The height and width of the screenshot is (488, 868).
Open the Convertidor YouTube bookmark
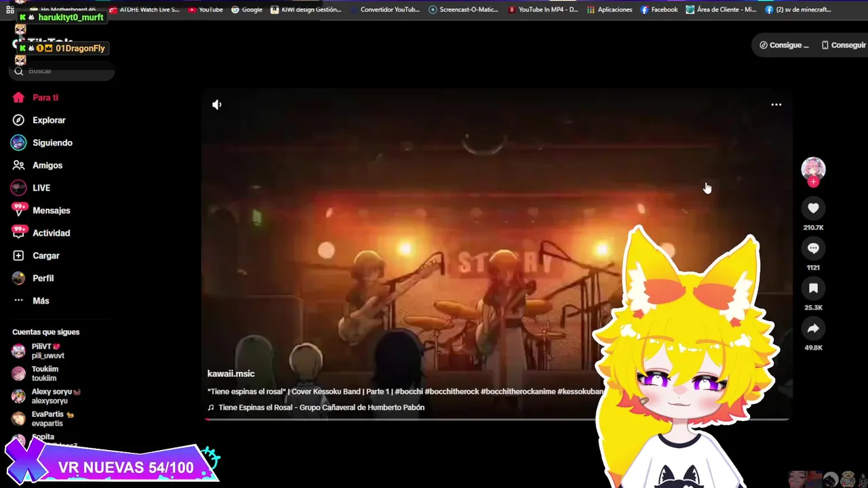(x=385, y=9)
